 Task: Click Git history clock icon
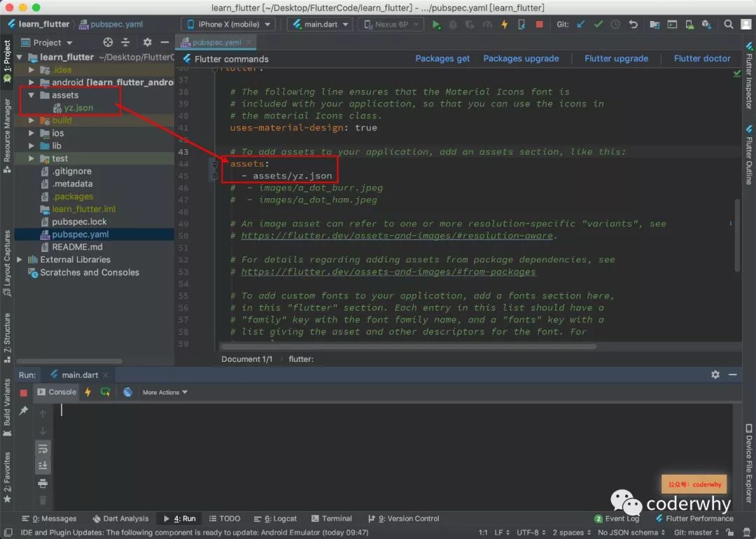(616, 24)
